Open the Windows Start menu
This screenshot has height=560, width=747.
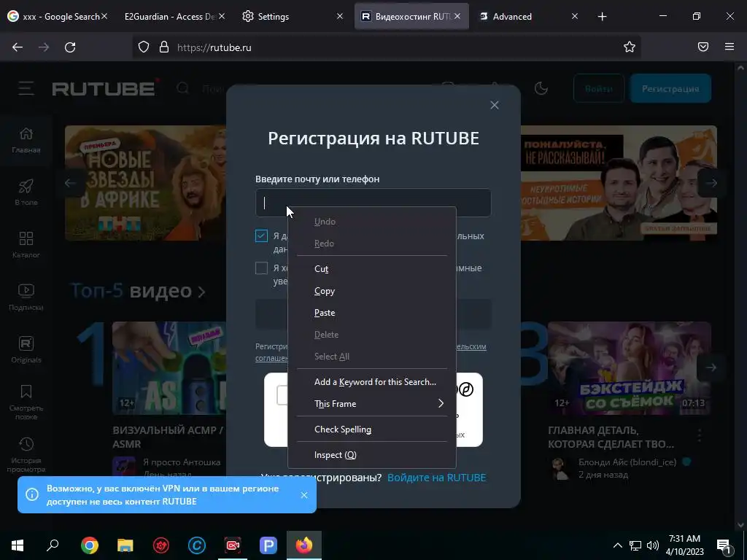(18, 545)
